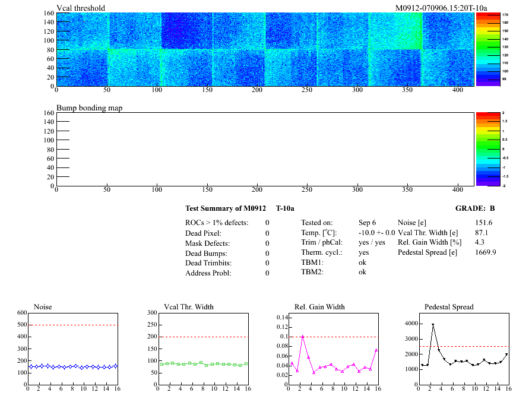
Task: Click the Vcal threshold plot title
Action: tap(81, 8)
